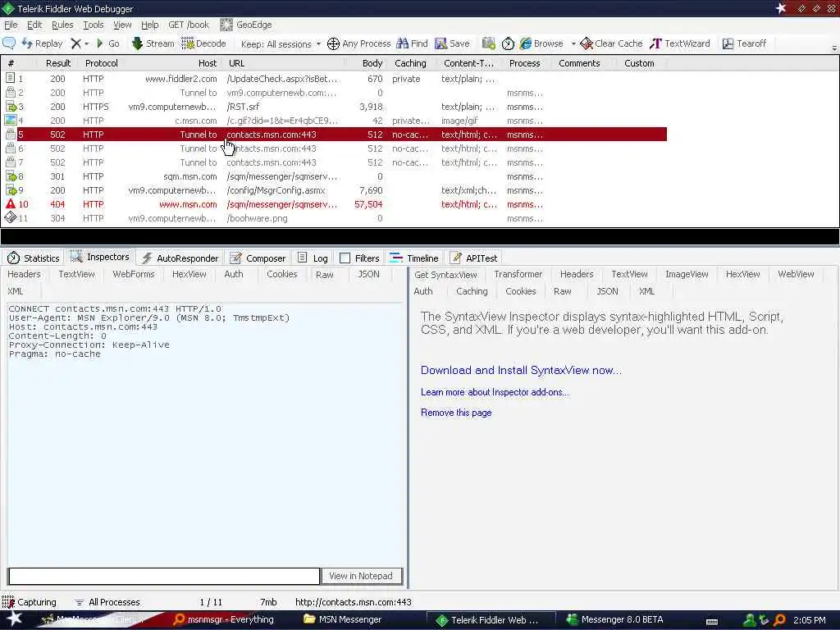The image size is (840, 630).
Task: Switch to the Timeline tab
Action: [414, 258]
